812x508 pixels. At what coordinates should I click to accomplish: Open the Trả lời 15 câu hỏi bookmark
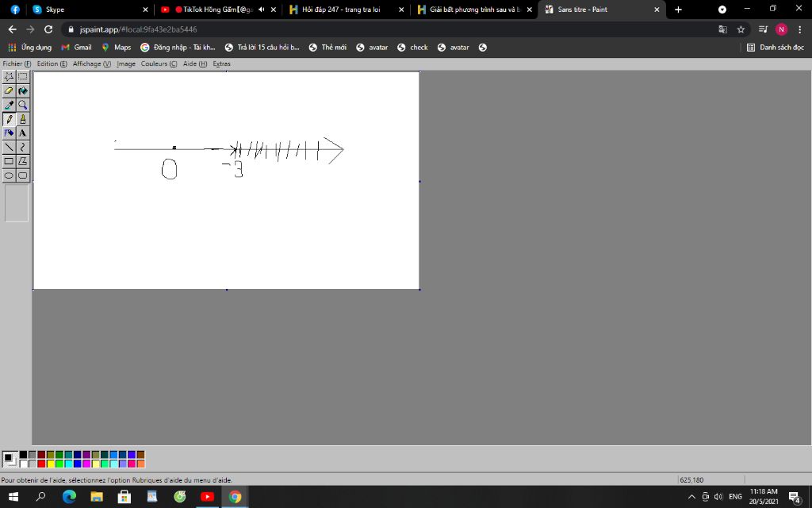coord(262,47)
